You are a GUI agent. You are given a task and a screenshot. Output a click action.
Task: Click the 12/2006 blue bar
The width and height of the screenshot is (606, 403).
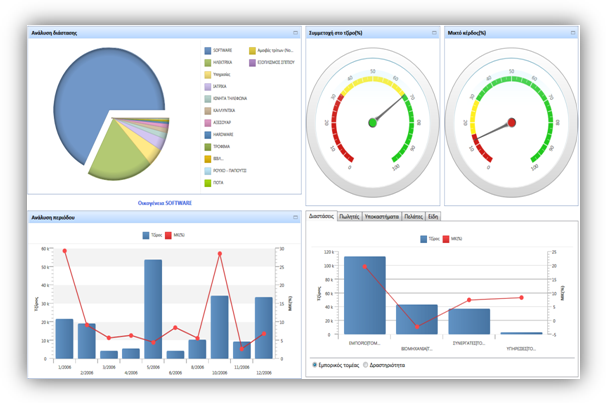[264, 328]
